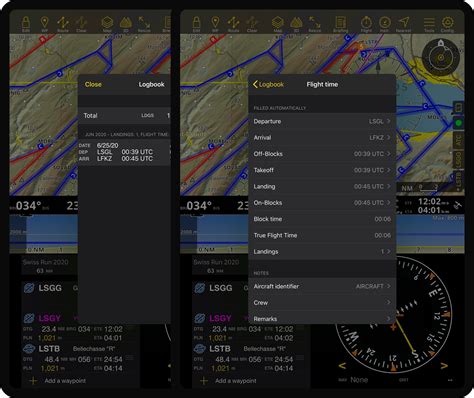Image resolution: width=474 pixels, height=398 pixels.
Task: Open Instr instruments icon
Action: (385, 24)
